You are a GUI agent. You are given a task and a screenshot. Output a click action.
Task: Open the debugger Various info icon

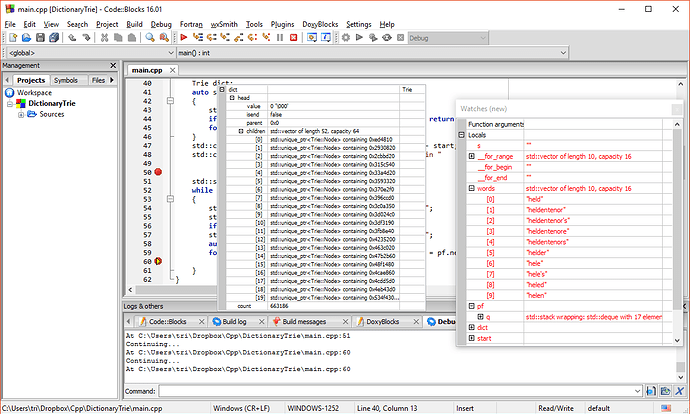click(x=326, y=38)
